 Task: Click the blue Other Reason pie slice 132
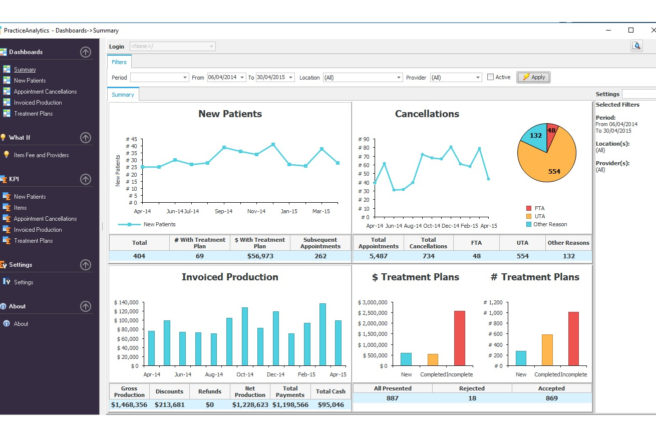click(535, 136)
